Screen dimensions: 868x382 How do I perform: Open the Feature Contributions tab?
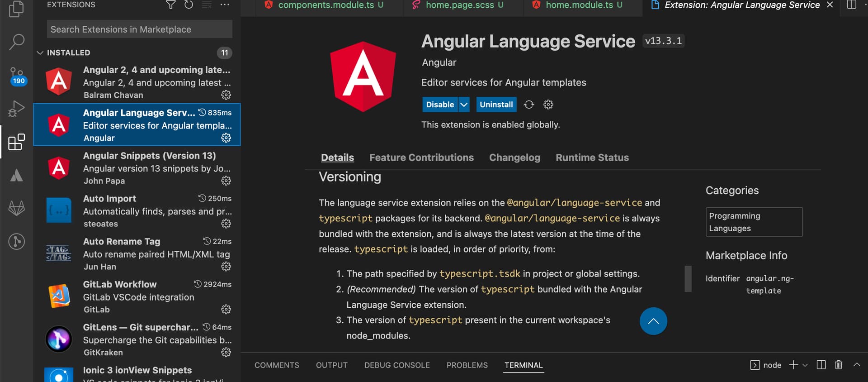click(421, 158)
